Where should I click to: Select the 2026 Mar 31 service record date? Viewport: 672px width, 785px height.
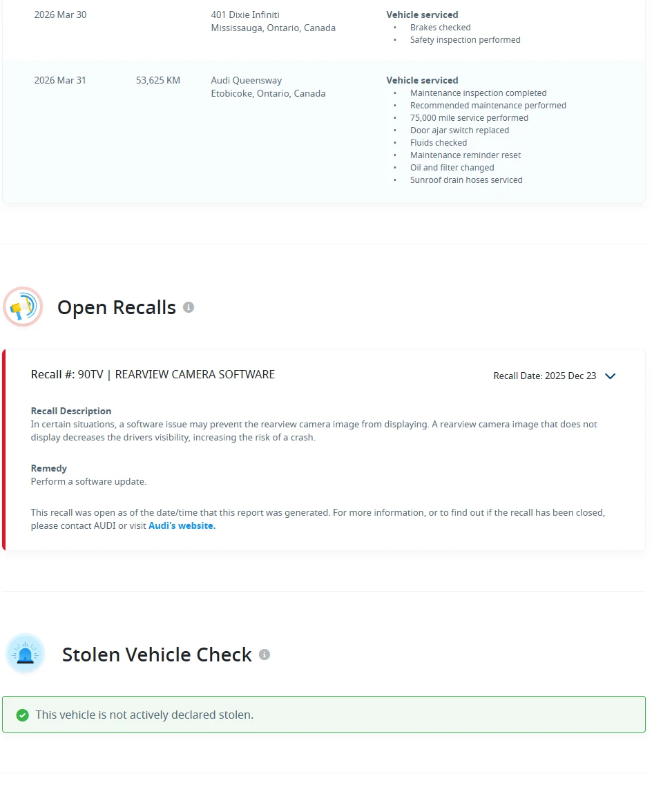tap(60, 80)
